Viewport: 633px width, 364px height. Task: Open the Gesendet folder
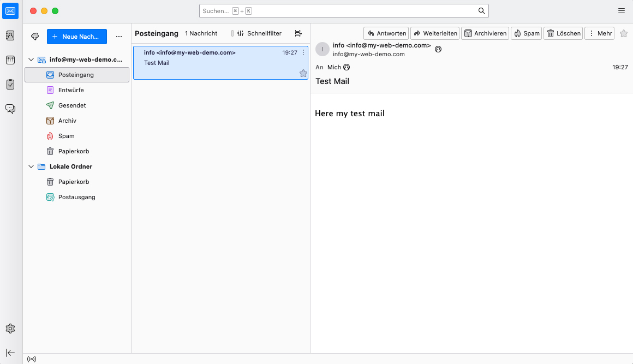pyautogui.click(x=77, y=106)
